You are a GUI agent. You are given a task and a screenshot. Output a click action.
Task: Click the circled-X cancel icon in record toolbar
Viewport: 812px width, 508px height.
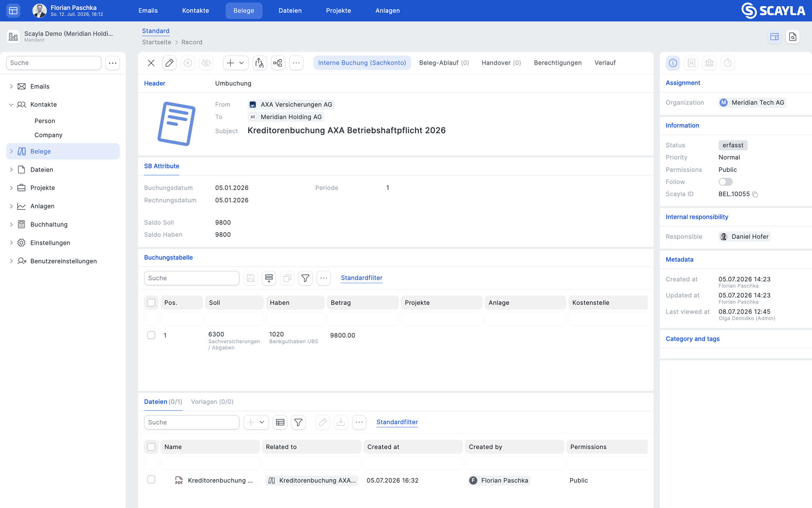[x=188, y=63]
